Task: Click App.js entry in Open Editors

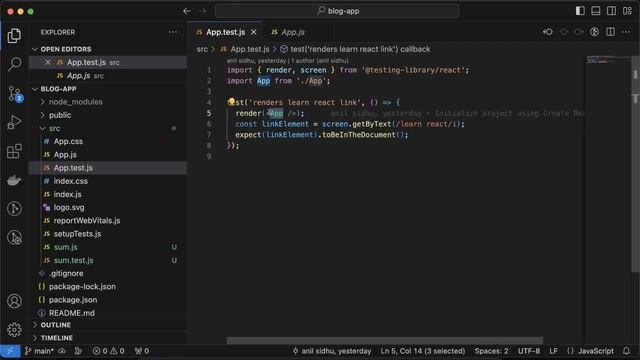Action: tap(108, 76)
